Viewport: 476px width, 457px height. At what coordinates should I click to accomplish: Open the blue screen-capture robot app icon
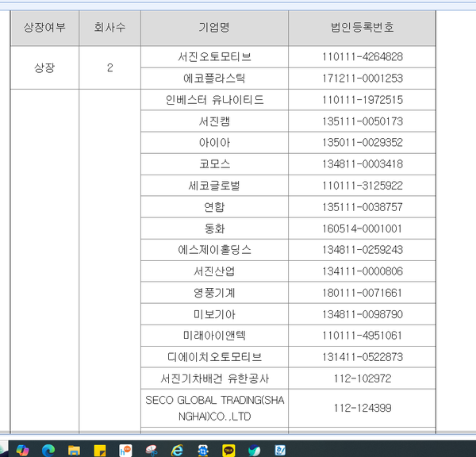pyautogui.click(x=203, y=450)
